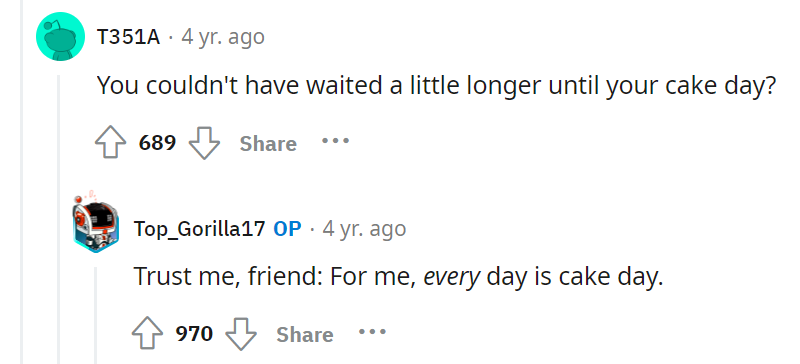Click the 689 vote count

(x=157, y=143)
